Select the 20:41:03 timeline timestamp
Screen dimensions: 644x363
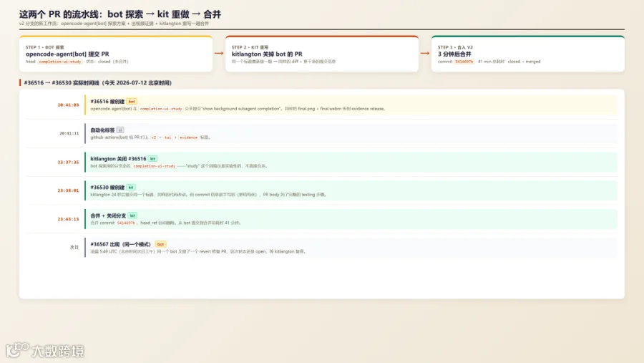coord(68,105)
